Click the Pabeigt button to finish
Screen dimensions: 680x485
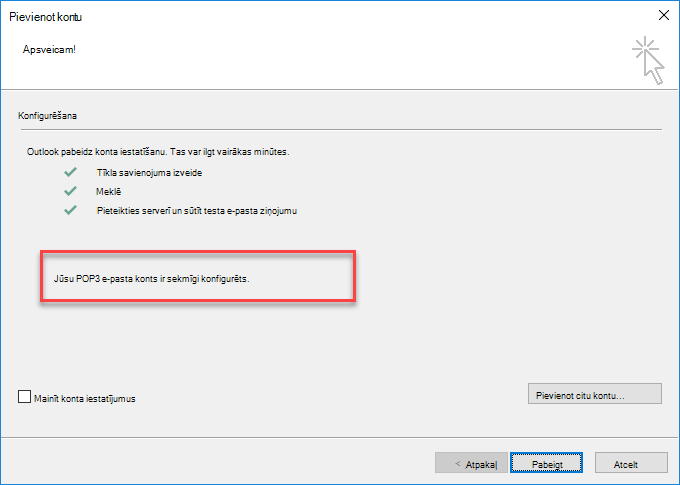pos(546,463)
